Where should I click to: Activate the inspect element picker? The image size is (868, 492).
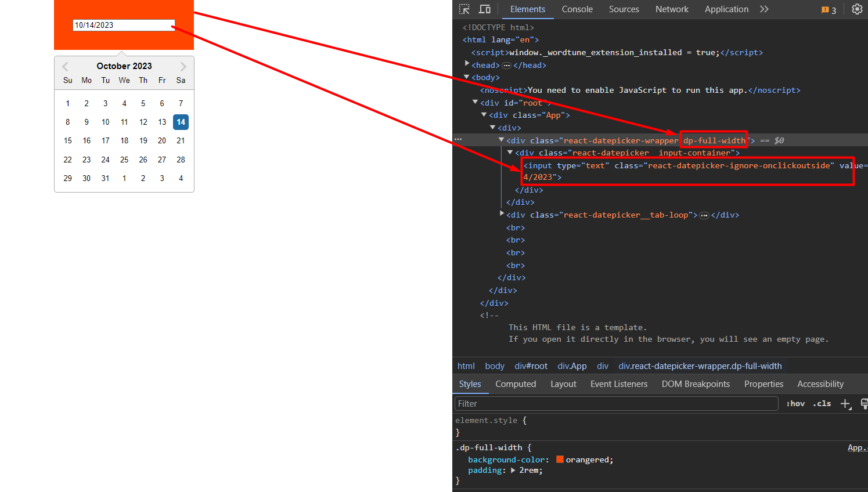tap(464, 9)
